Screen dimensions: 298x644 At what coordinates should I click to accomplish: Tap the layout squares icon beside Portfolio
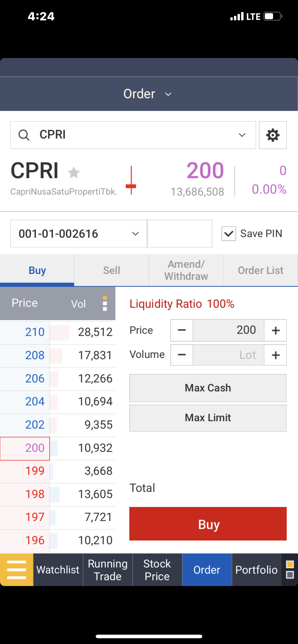coord(290,569)
